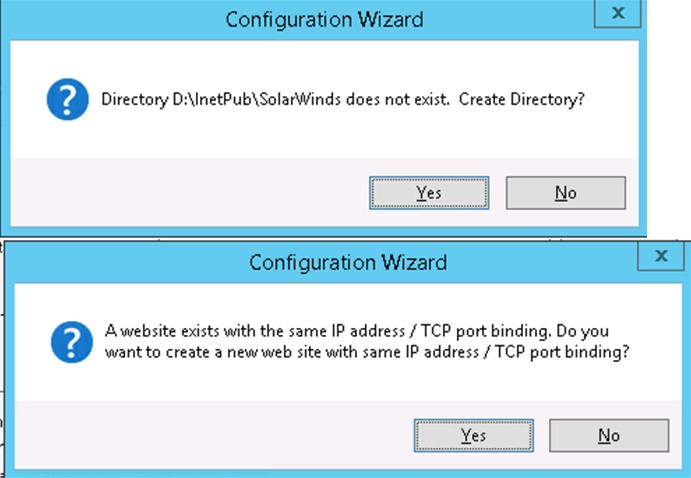
Task: Click empty title bar left of lower title
Action: click(x=120, y=263)
